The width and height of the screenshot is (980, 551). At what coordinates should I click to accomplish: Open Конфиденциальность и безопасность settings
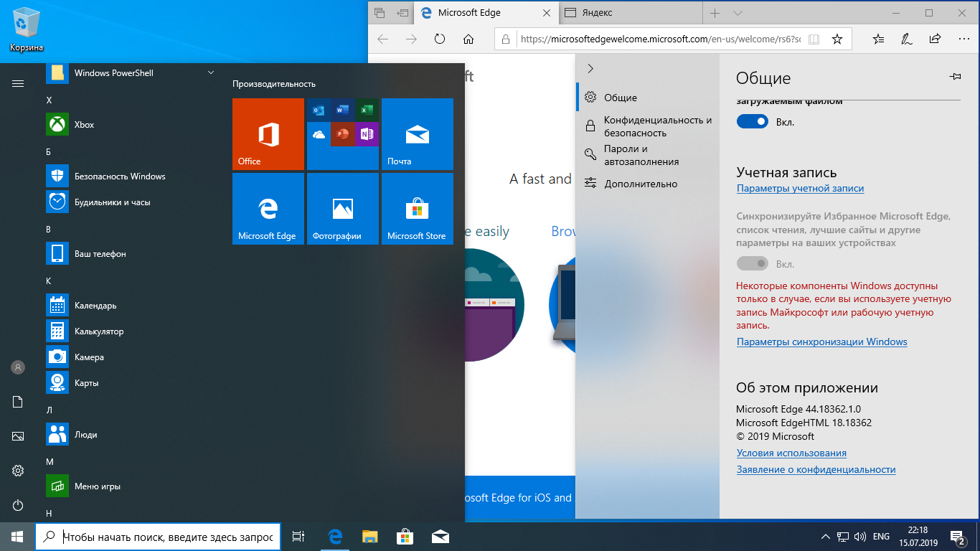click(x=647, y=126)
